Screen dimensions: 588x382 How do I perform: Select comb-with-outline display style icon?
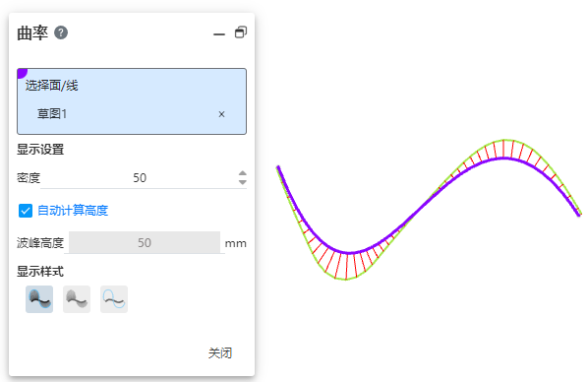click(x=39, y=299)
